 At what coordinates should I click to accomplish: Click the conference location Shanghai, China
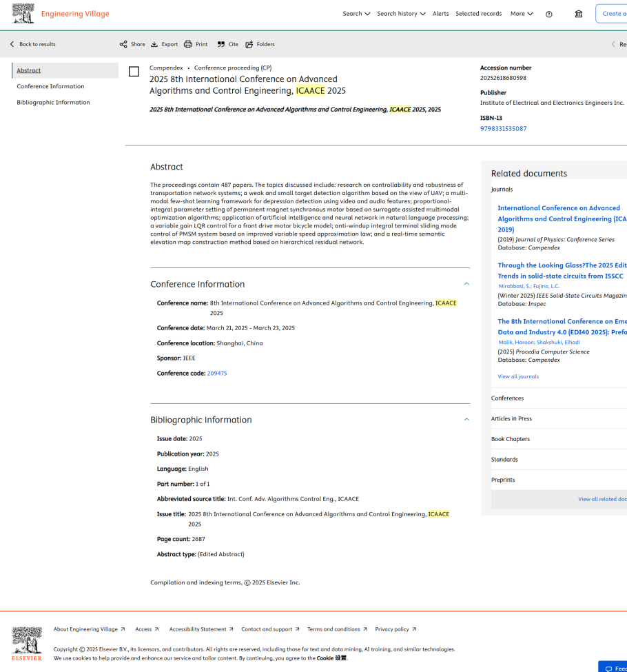[x=240, y=343]
